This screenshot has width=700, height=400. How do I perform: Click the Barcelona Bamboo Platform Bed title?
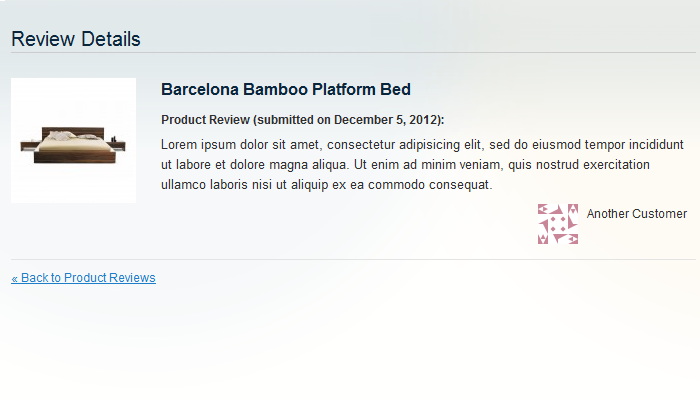click(286, 89)
